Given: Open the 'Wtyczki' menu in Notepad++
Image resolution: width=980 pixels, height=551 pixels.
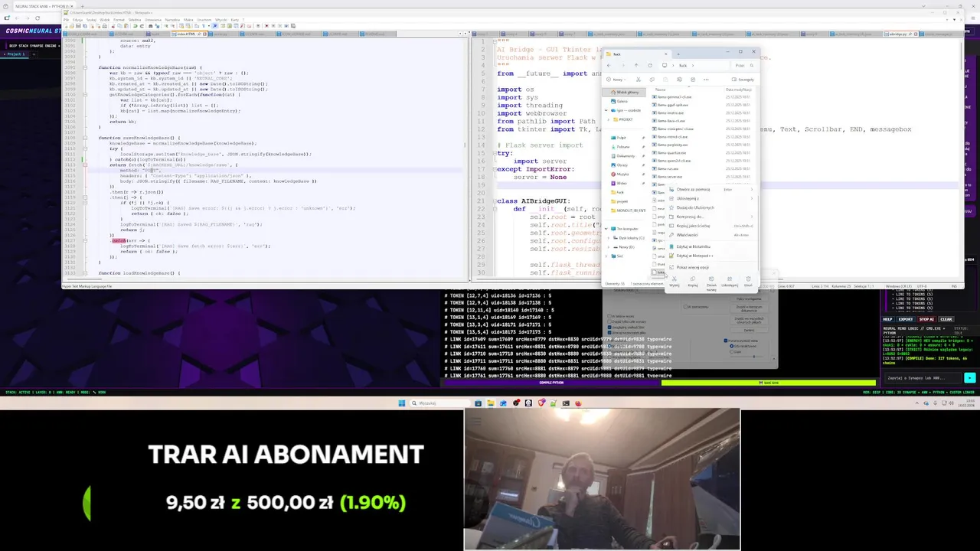Looking at the screenshot, I should click(x=221, y=20).
